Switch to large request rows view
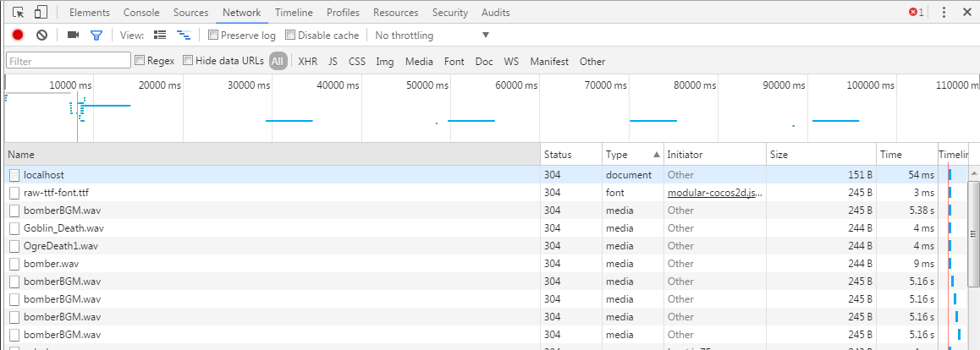Viewport: 980px width, 350px height. pyautogui.click(x=161, y=36)
